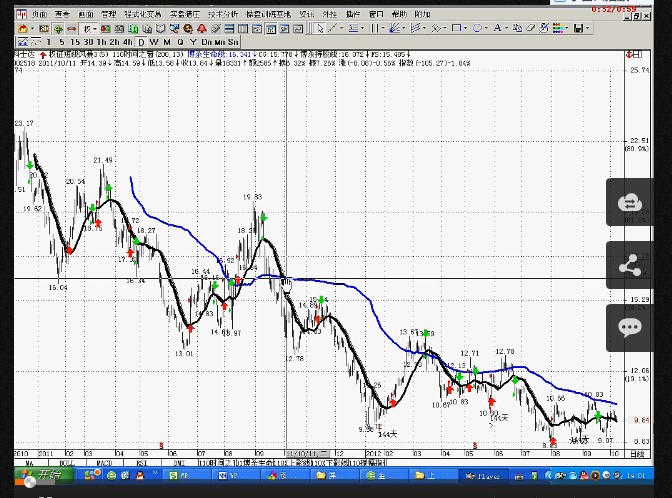This screenshot has width=672, height=498.
Task: Select the ellipse drawing tool
Action: pos(477,29)
